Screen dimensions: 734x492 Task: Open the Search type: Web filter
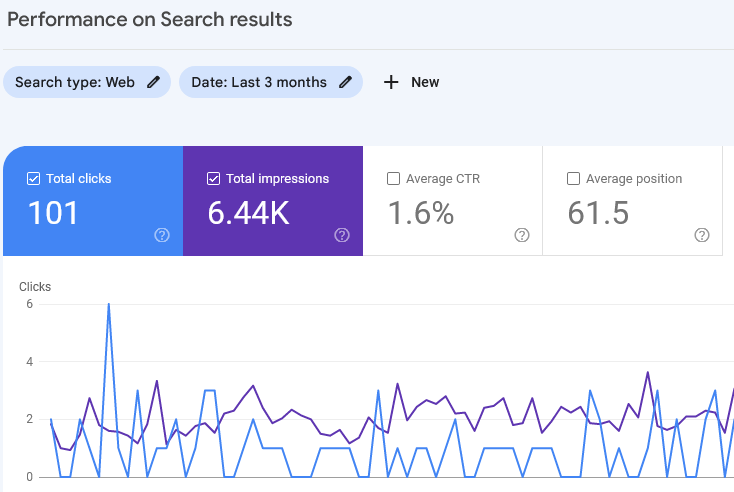tap(75, 82)
